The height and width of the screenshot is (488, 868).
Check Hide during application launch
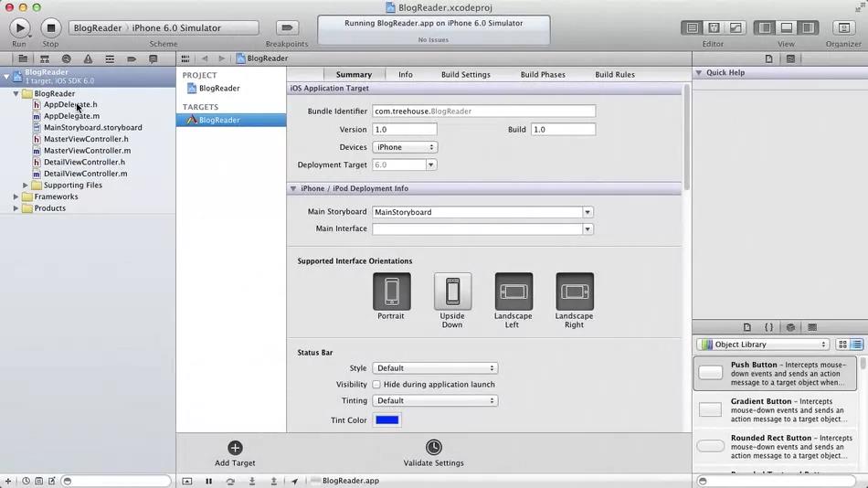click(x=376, y=385)
